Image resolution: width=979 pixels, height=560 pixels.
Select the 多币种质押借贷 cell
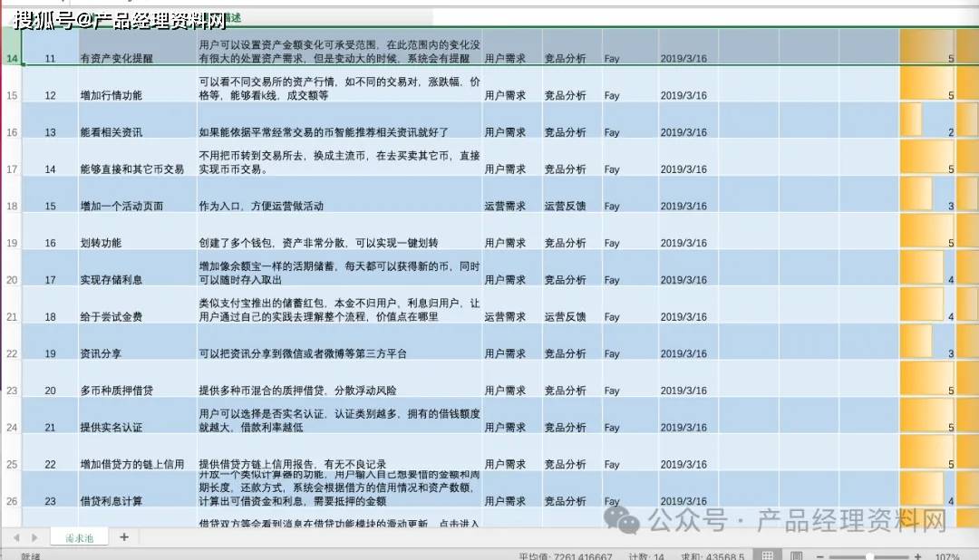tap(118, 391)
